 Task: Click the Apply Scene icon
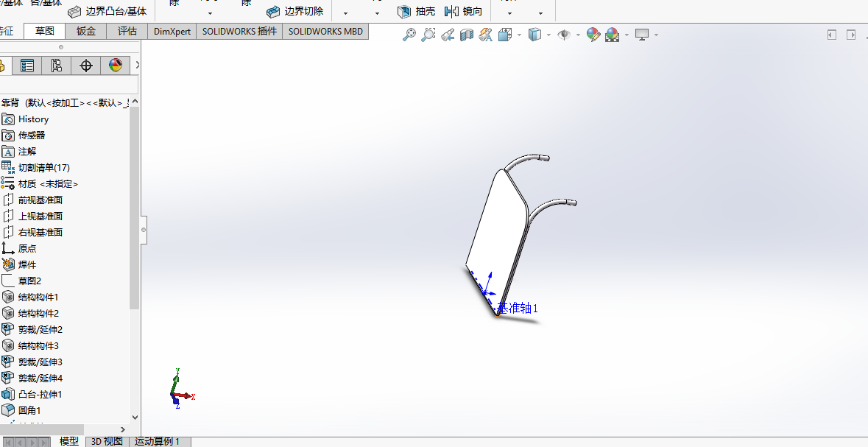point(612,35)
